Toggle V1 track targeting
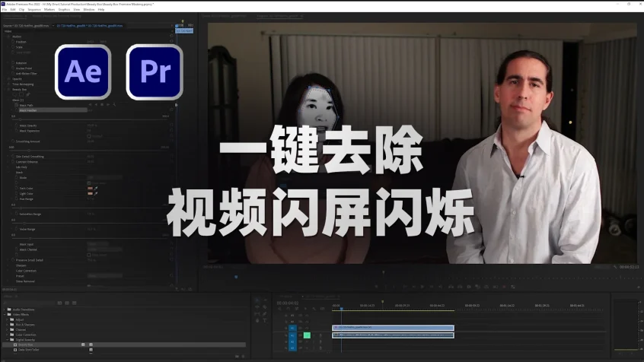 point(293,328)
